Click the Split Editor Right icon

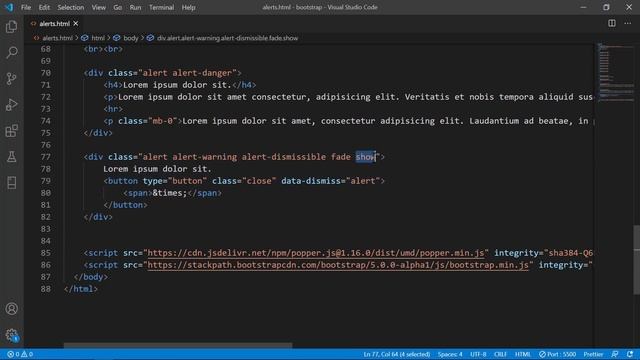[x=611, y=23]
